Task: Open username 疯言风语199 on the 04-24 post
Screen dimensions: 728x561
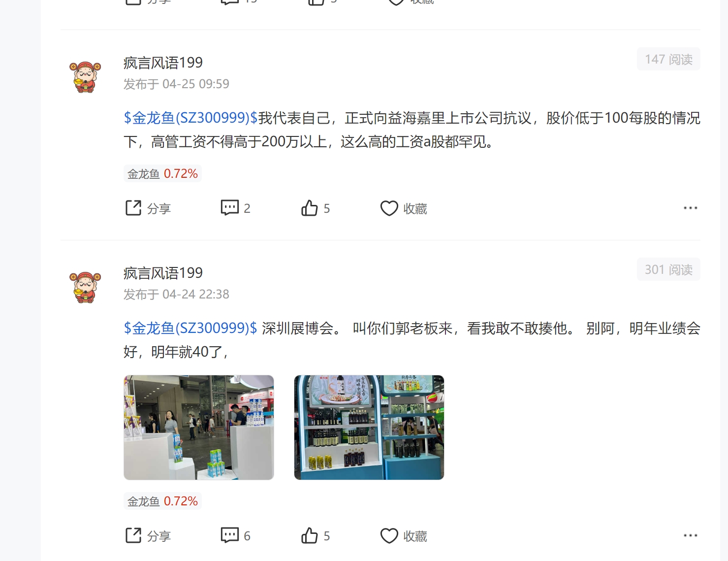Action: [163, 273]
